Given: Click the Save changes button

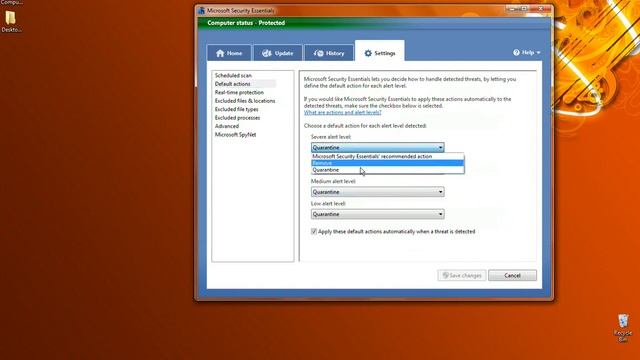Looking at the screenshot, I should [x=462, y=276].
